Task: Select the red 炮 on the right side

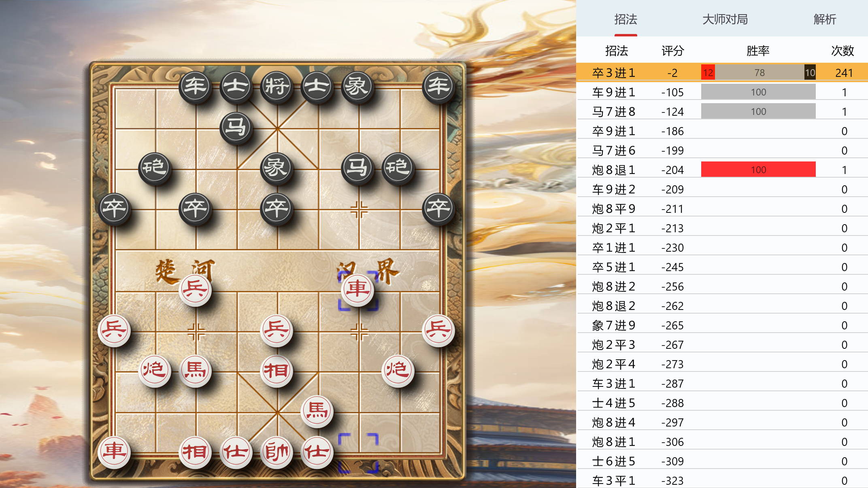Action: click(x=398, y=371)
